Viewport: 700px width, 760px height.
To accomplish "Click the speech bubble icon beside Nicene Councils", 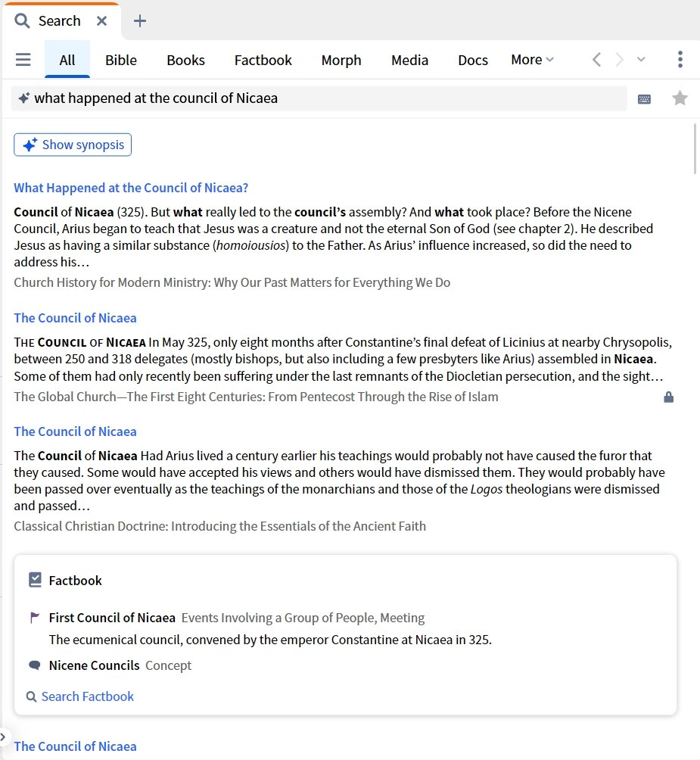I will point(33,665).
